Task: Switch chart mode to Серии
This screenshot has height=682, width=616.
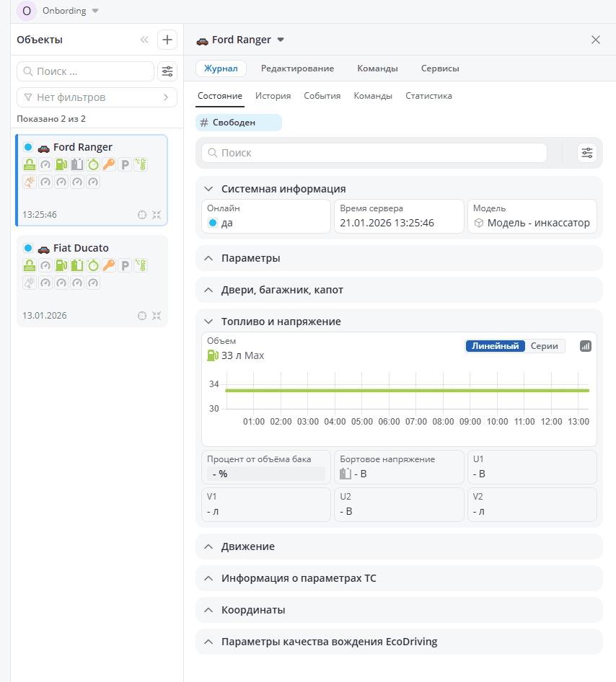Action: [x=545, y=346]
